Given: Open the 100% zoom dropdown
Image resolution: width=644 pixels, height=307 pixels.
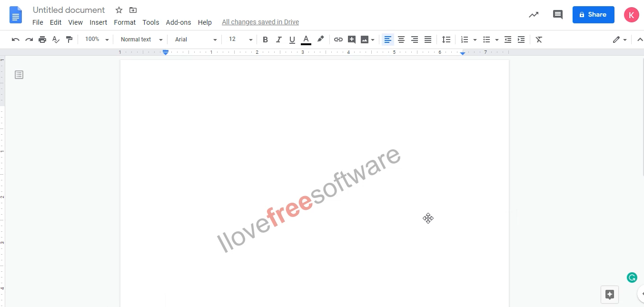Looking at the screenshot, I should point(97,40).
